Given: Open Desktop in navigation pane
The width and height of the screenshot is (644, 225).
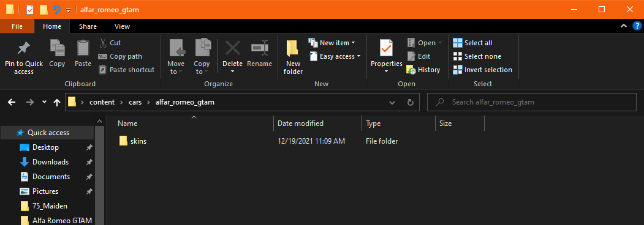Looking at the screenshot, I should click(x=45, y=147).
